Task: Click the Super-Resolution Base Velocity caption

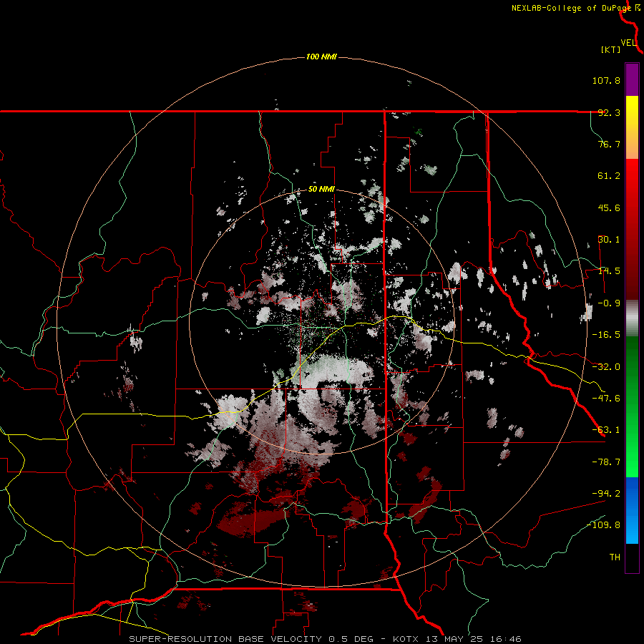Action: pos(325,639)
